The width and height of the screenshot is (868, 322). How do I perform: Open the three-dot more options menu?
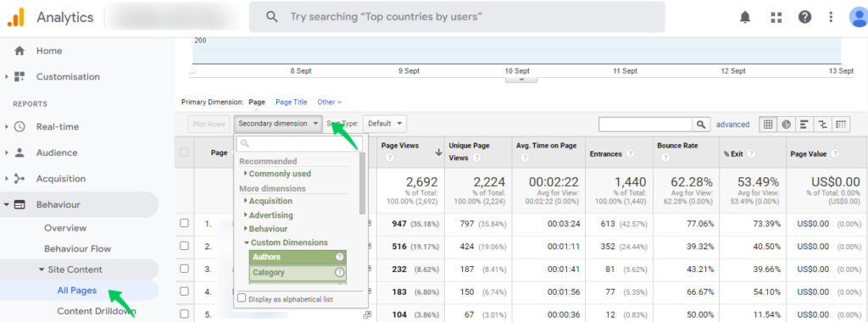[831, 17]
